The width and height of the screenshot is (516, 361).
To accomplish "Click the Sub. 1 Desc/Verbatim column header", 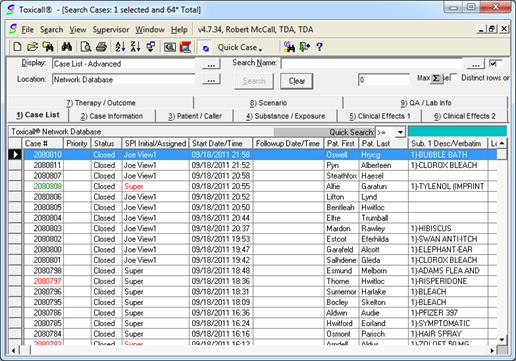I will [448, 144].
